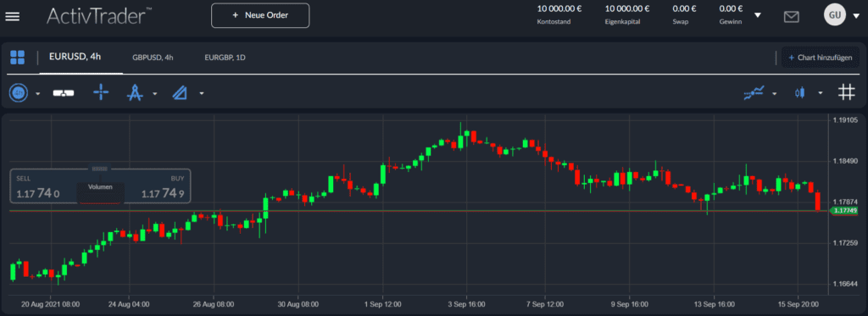Expand the ruler tool dropdown arrow
The image size is (868, 316).
coord(202,93)
